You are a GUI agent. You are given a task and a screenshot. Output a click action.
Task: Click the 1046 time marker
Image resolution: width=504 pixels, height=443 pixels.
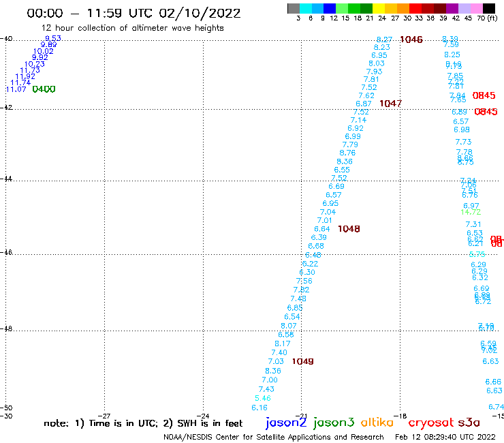click(x=411, y=40)
